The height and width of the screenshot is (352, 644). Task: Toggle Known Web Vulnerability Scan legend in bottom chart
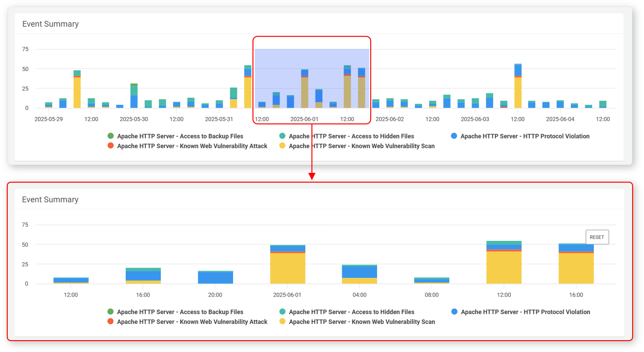(x=357, y=322)
